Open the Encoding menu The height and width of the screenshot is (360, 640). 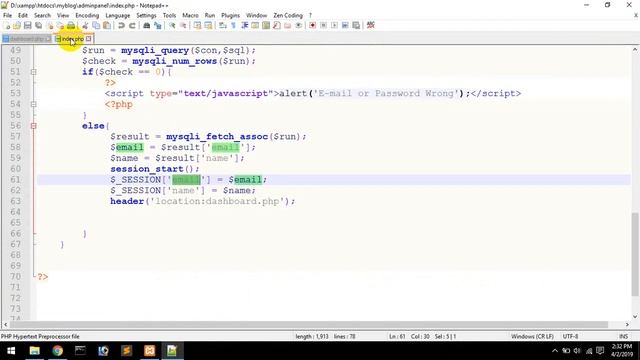point(87,15)
